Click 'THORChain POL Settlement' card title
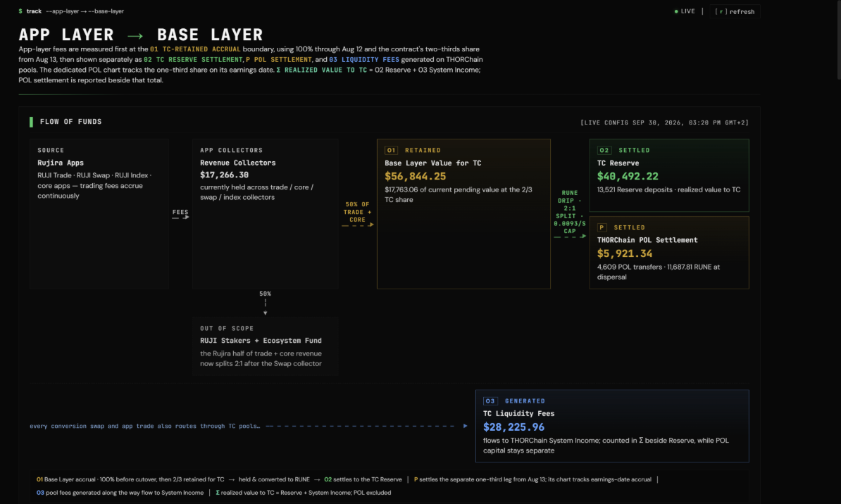This screenshot has width=841, height=504. (x=647, y=240)
